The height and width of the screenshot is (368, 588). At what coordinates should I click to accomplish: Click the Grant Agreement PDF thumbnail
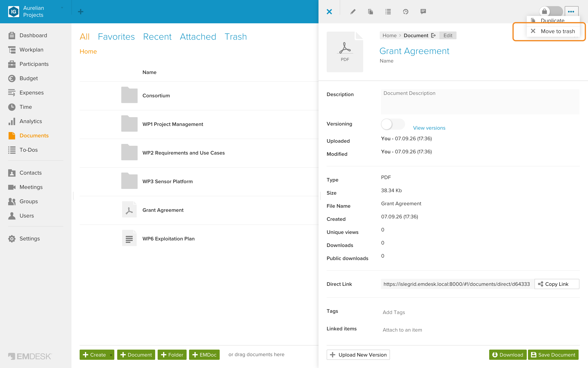[x=345, y=52]
